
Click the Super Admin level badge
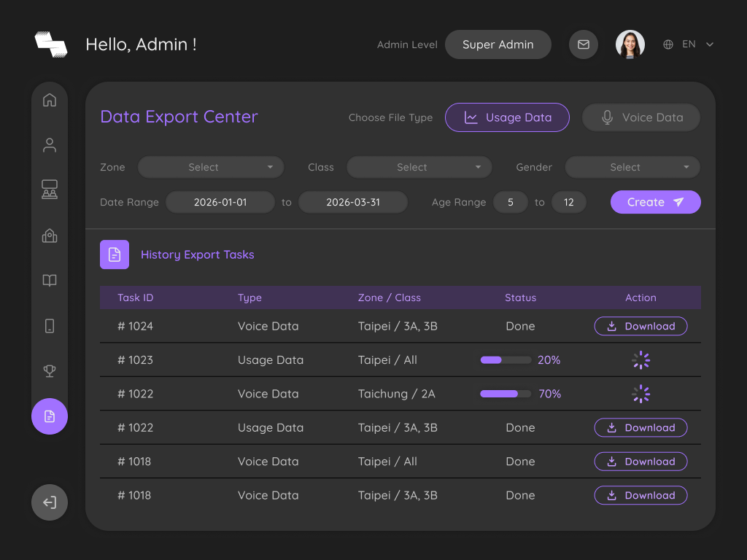point(498,44)
